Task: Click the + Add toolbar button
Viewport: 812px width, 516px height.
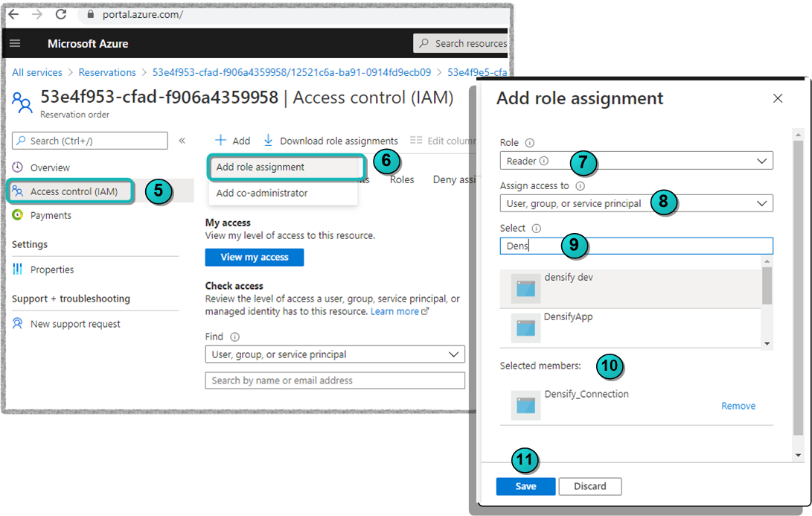Action: click(232, 141)
